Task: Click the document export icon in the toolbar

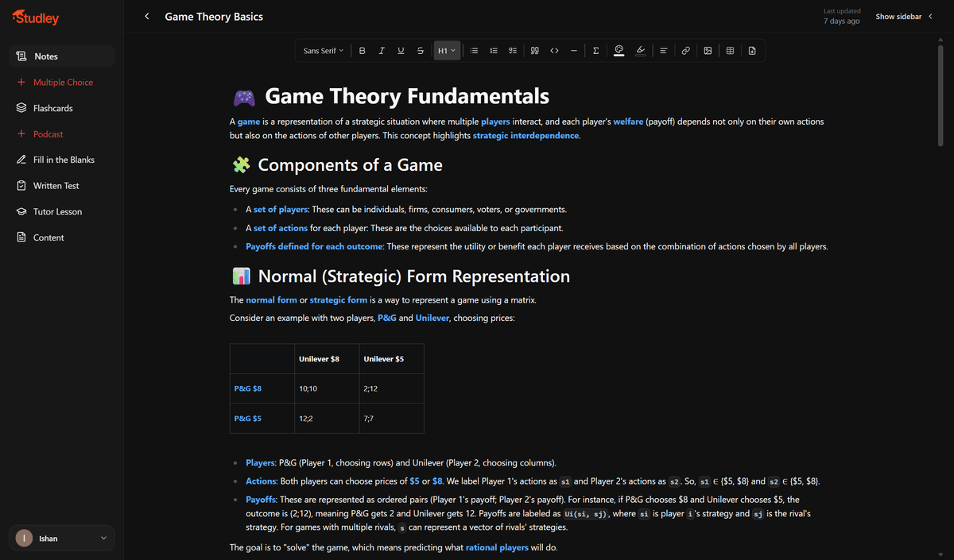Action: [x=752, y=51]
